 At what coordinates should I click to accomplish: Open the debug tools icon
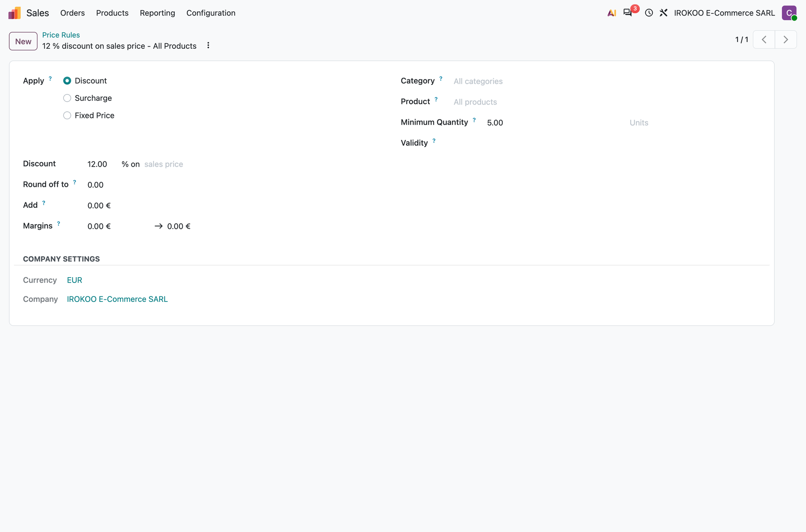tap(663, 13)
